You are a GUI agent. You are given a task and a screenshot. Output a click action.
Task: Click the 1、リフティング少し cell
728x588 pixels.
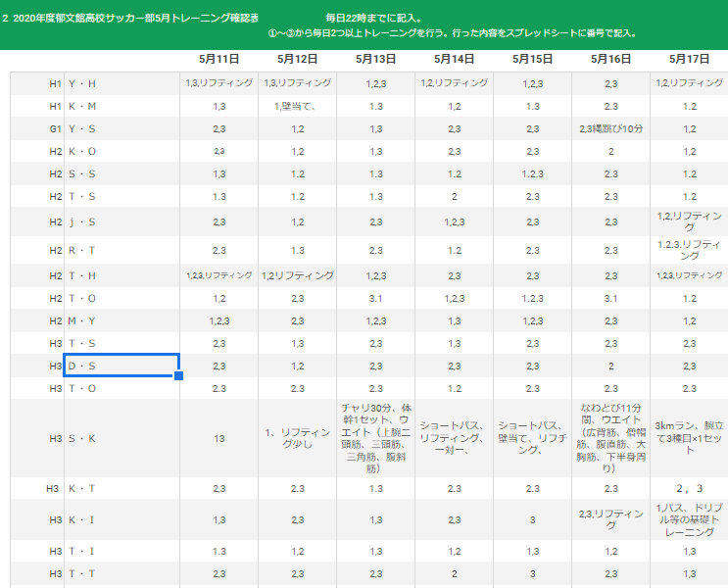pyautogui.click(x=297, y=438)
